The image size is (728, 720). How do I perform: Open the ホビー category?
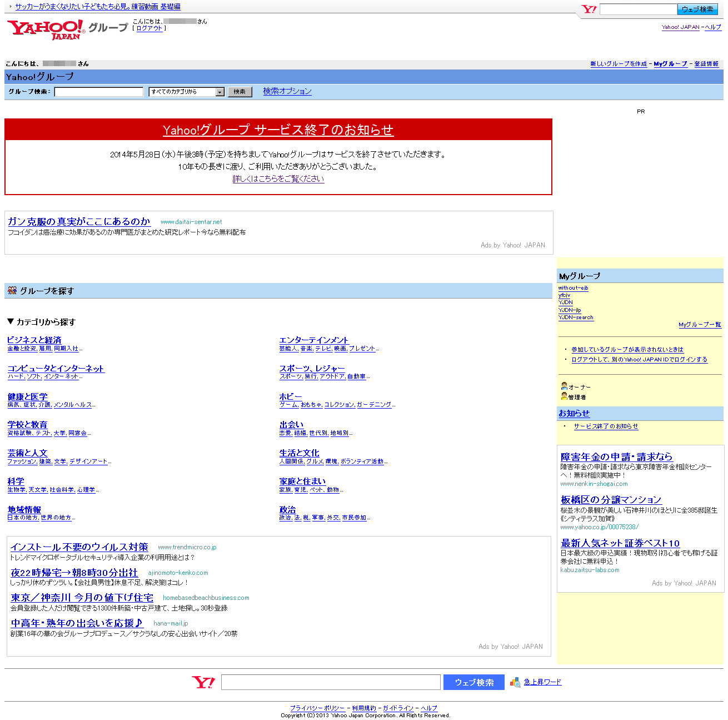(291, 397)
